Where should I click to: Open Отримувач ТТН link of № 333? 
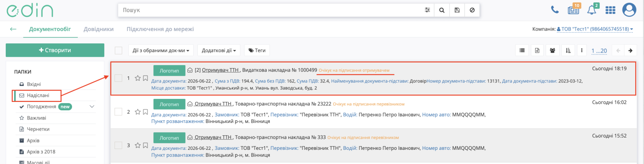[213, 137]
